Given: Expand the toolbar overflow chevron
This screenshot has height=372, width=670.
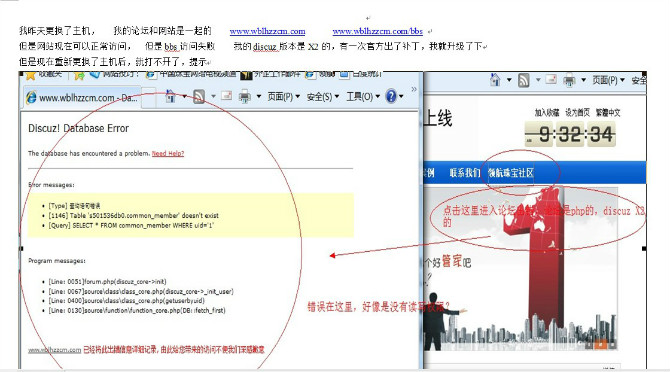Looking at the screenshot, I should click(414, 89).
